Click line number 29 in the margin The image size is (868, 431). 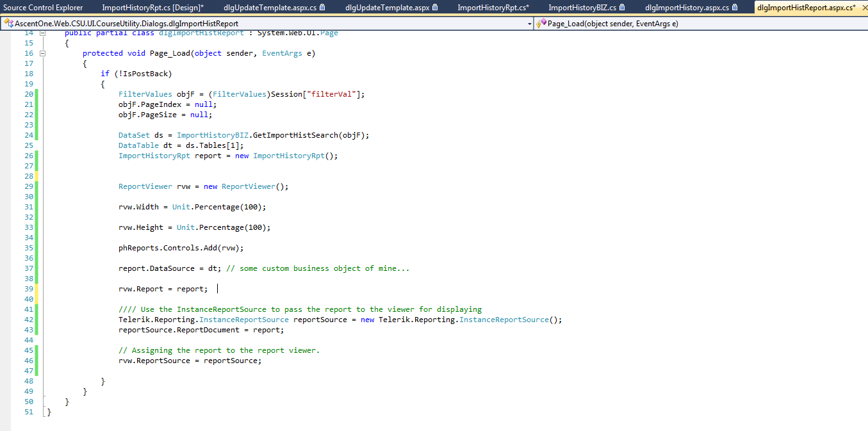28,186
